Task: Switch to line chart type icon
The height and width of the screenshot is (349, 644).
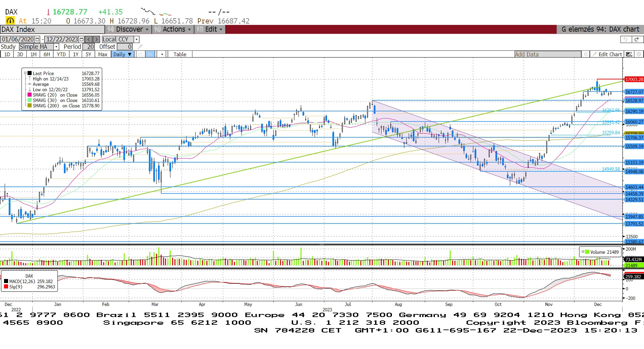Action: [141, 54]
